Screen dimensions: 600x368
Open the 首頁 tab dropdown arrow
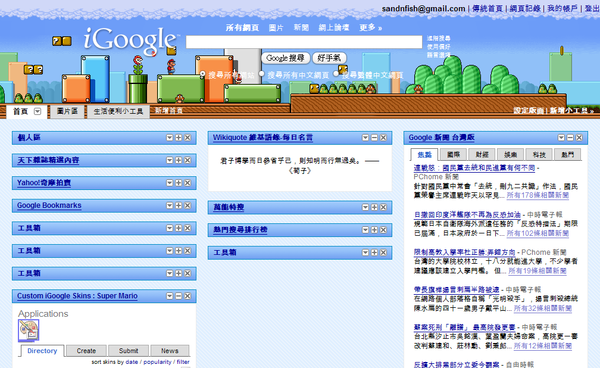pos(38,111)
